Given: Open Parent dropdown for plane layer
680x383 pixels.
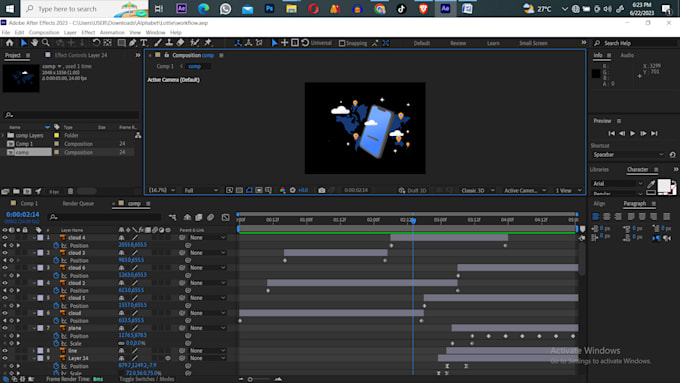Looking at the screenshot, I should coord(207,328).
